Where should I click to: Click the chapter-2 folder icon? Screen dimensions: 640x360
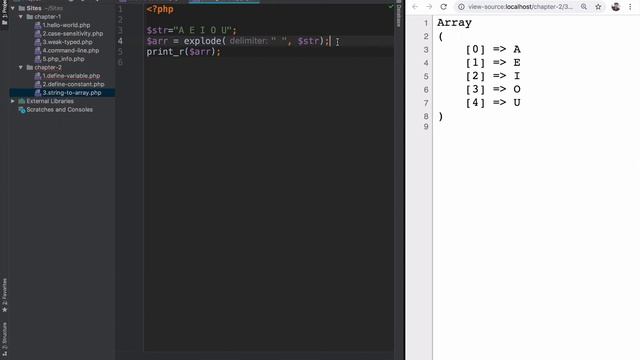coord(30,67)
